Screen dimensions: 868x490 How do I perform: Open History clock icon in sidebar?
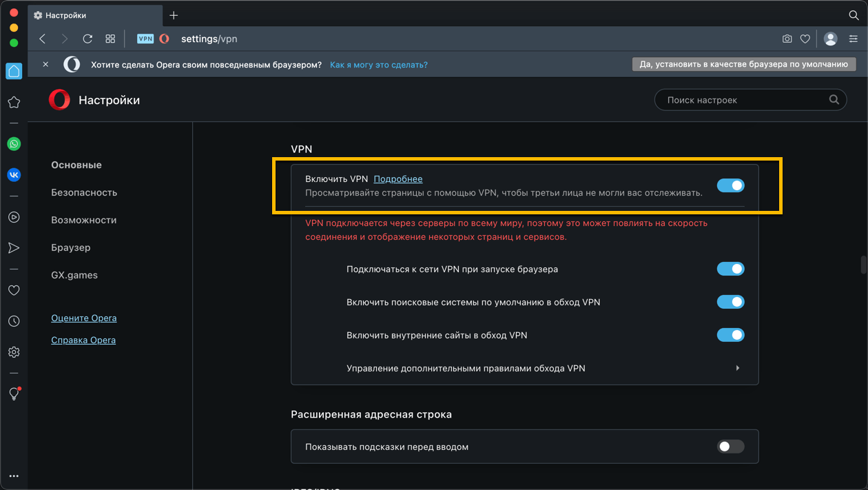[x=14, y=321]
